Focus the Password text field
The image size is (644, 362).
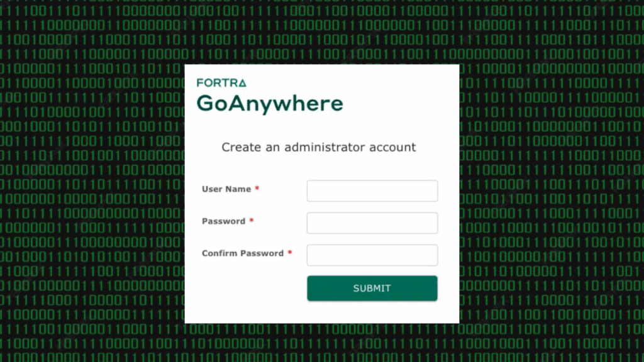click(x=372, y=223)
